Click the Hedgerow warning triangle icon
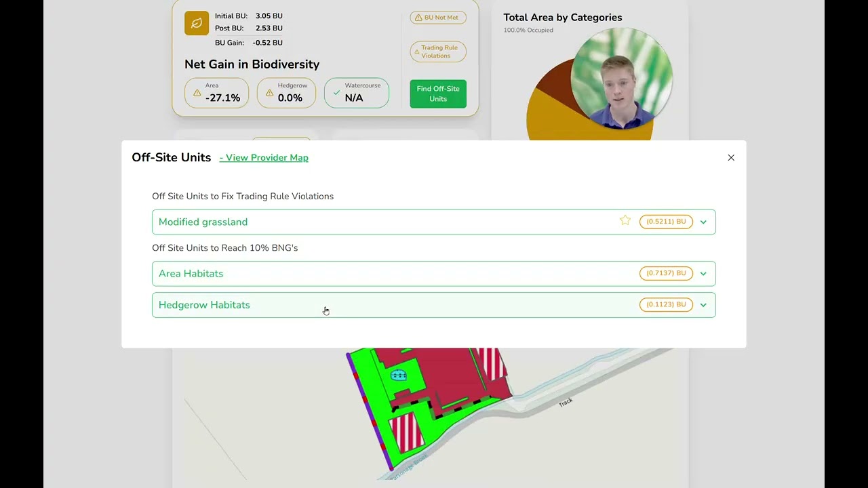Screen dimensions: 868x488 click(269, 93)
